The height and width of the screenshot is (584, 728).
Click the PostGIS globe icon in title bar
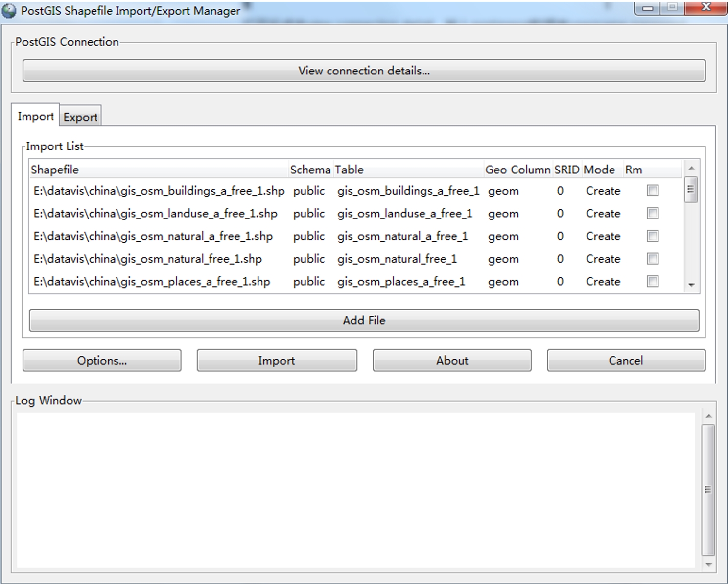coord(9,11)
